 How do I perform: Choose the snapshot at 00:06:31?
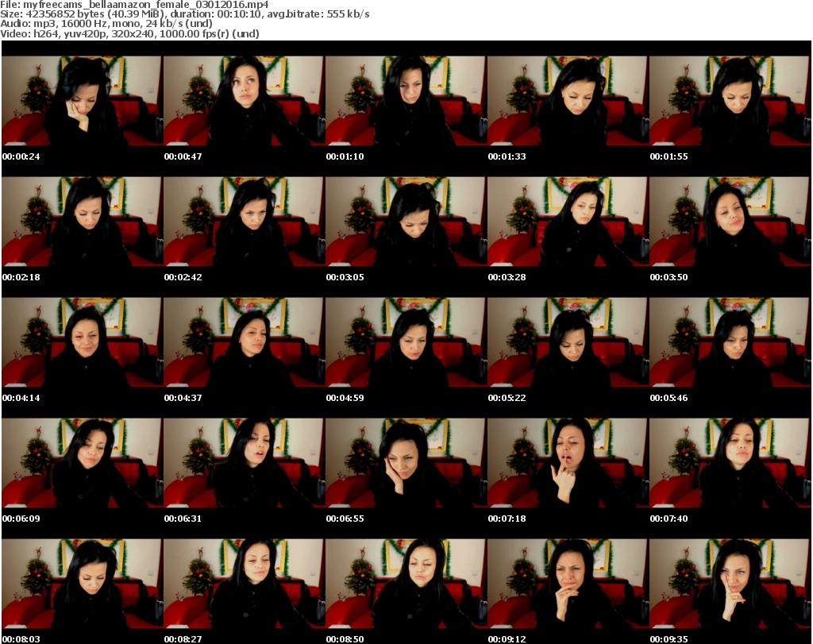(245, 463)
